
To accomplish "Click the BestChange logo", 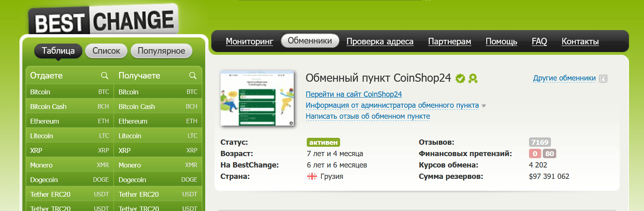I will [103, 20].
